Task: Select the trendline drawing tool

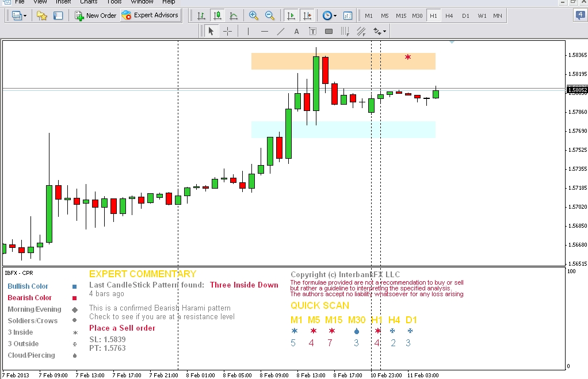Action: click(x=280, y=31)
